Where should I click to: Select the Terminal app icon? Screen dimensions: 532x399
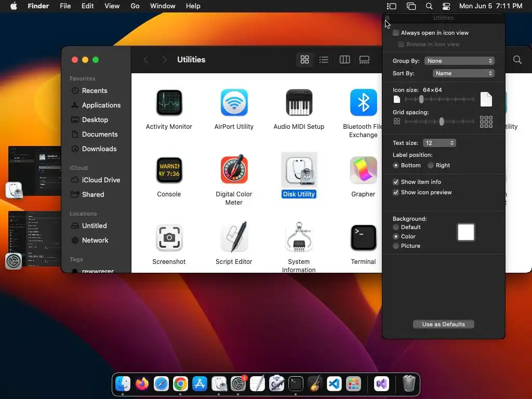click(363, 237)
